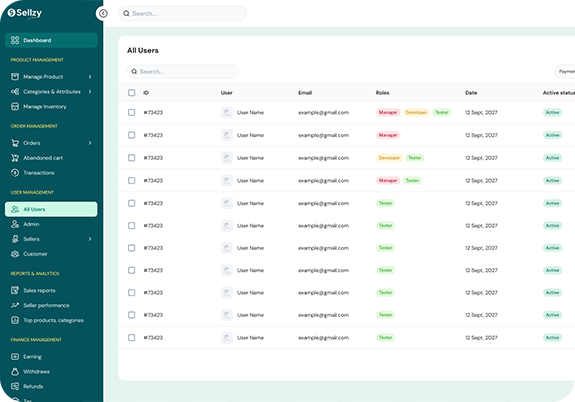The width and height of the screenshot is (575, 402).
Task: Expand the Manage Product submenu
Action: tap(90, 77)
